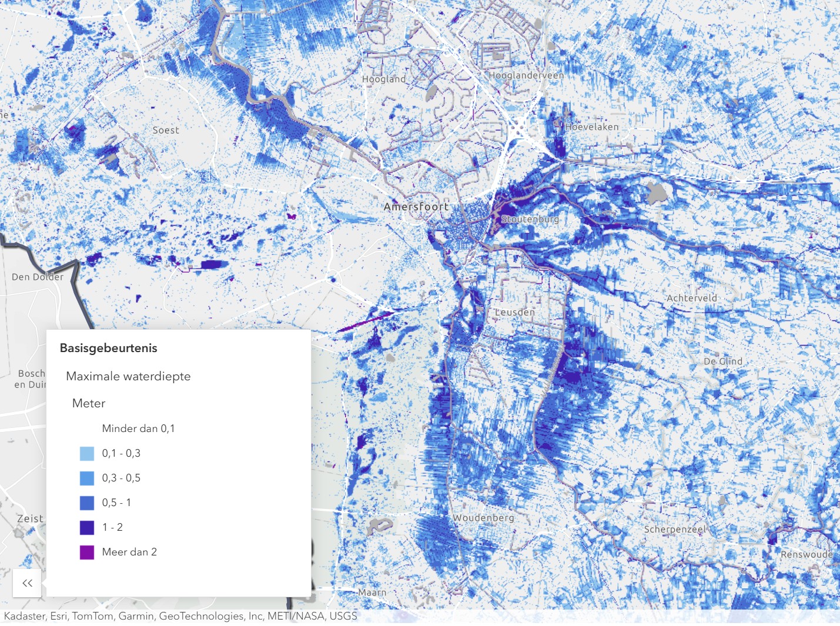This screenshot has width=840, height=626.
Task: Click the Scherpenzeel place name
Action: pos(675,529)
